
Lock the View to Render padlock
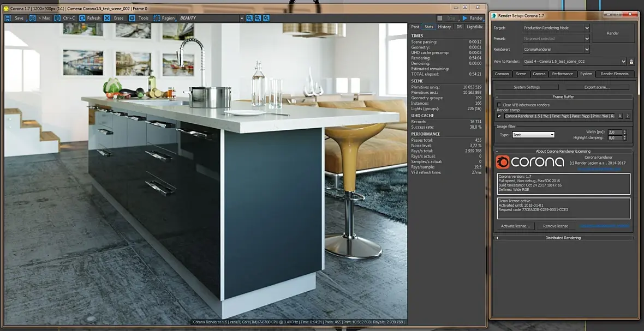pyautogui.click(x=631, y=62)
